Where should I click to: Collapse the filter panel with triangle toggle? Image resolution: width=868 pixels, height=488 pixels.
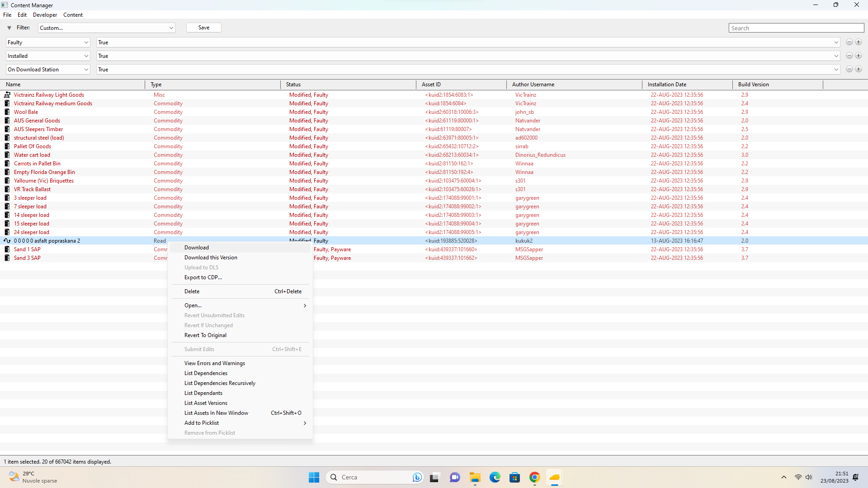pyautogui.click(x=9, y=28)
